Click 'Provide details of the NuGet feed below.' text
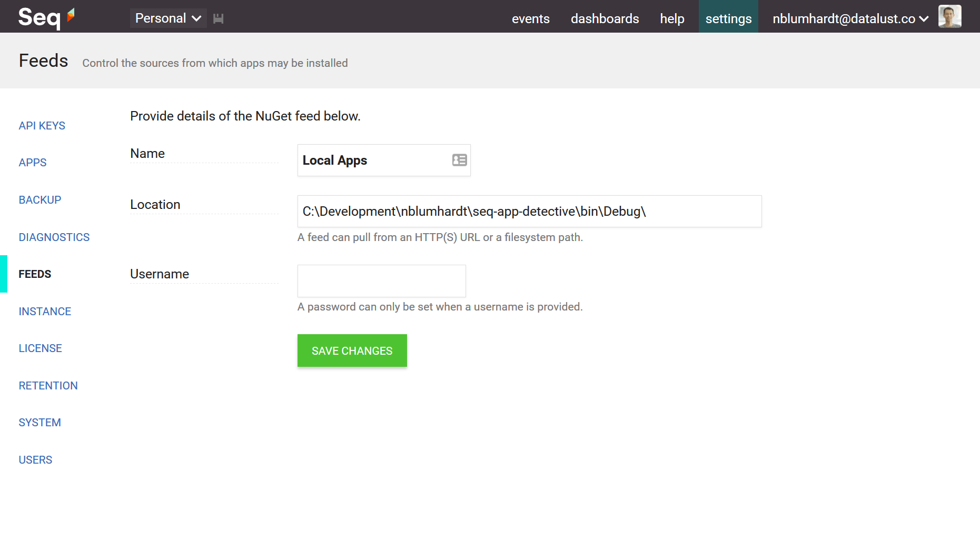The image size is (980, 541). 245,116
